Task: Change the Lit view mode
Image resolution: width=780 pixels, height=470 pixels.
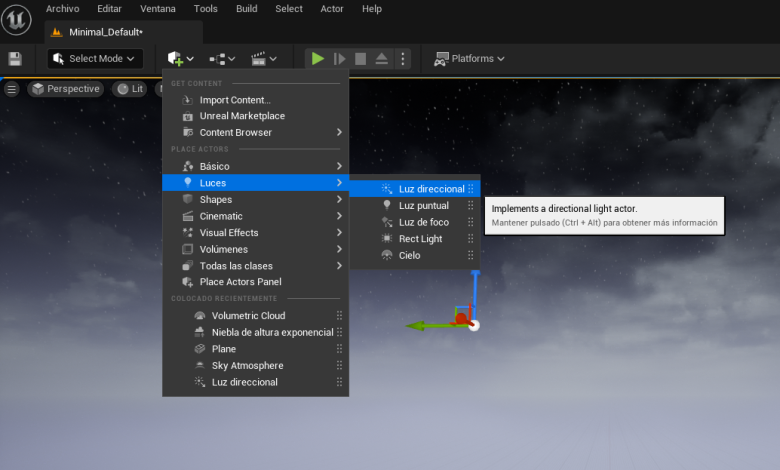Action: (130, 89)
